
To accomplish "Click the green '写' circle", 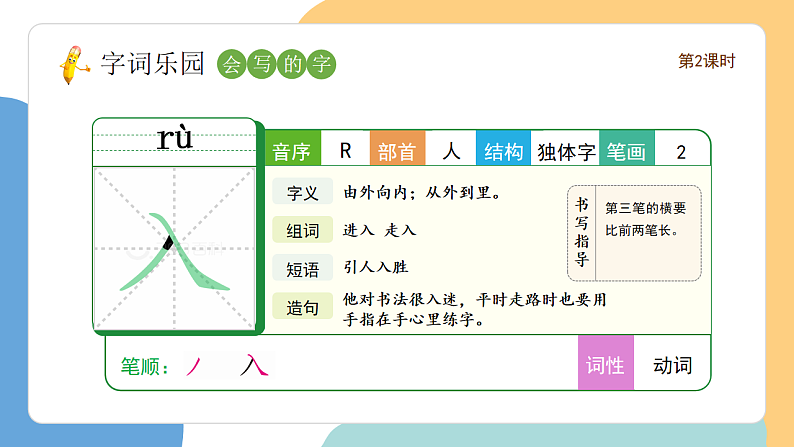I will (261, 65).
